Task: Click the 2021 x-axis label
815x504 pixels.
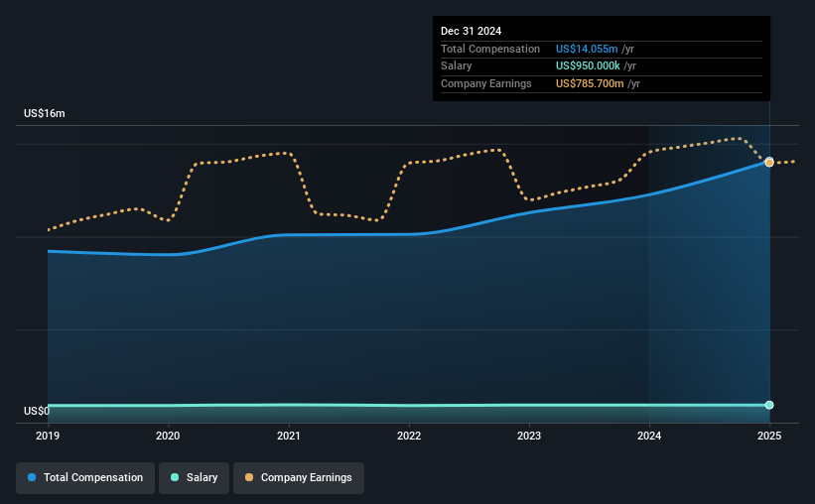Action: tap(289, 436)
